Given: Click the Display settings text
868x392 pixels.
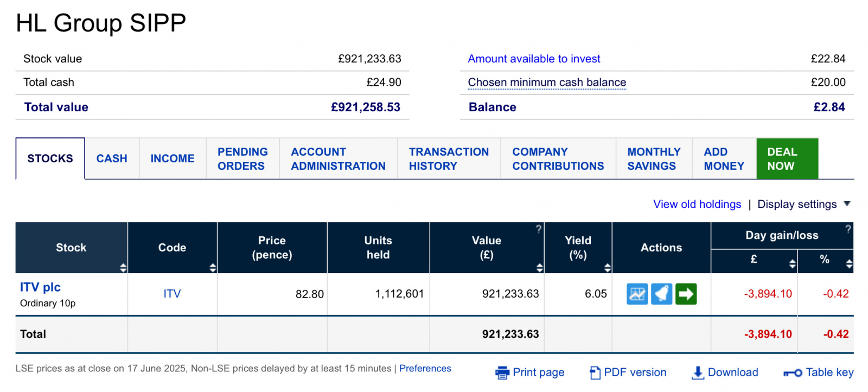Looking at the screenshot, I should (x=797, y=204).
